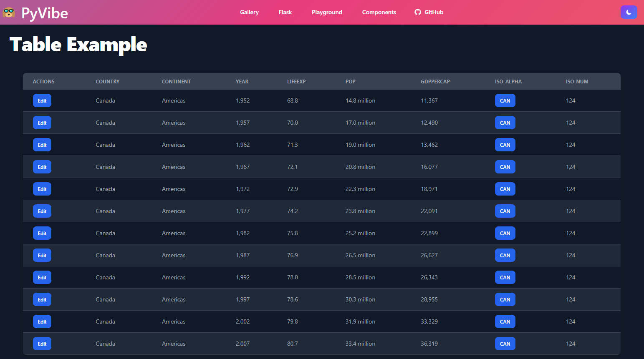Go to the Flask page

click(x=285, y=12)
